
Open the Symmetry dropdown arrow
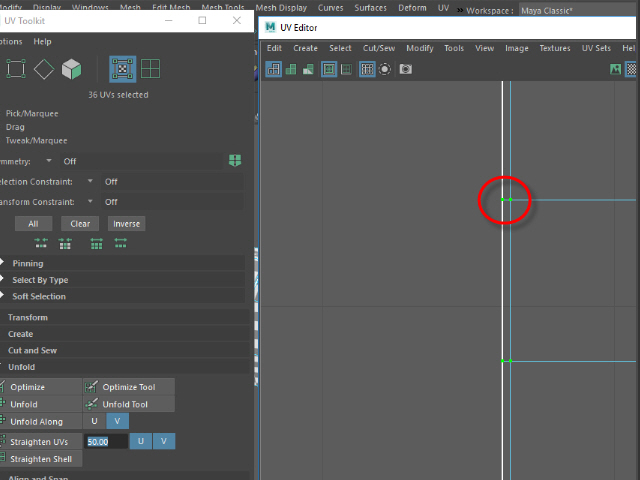[49, 161]
